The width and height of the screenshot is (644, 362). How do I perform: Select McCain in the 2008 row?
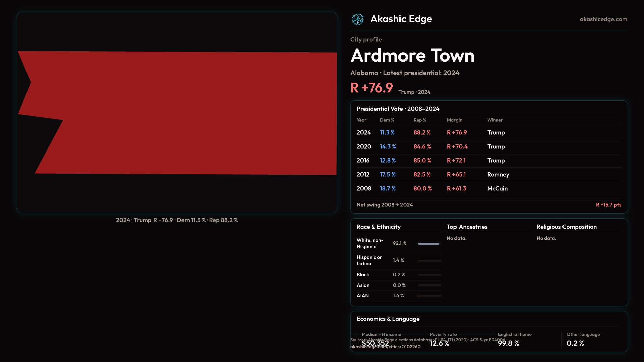pyautogui.click(x=497, y=189)
